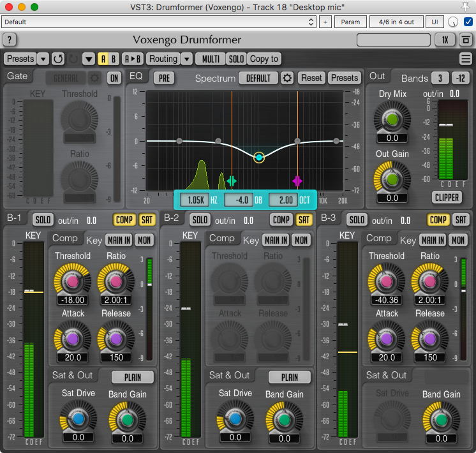
Task: Open EQ Presets
Action: (345, 78)
